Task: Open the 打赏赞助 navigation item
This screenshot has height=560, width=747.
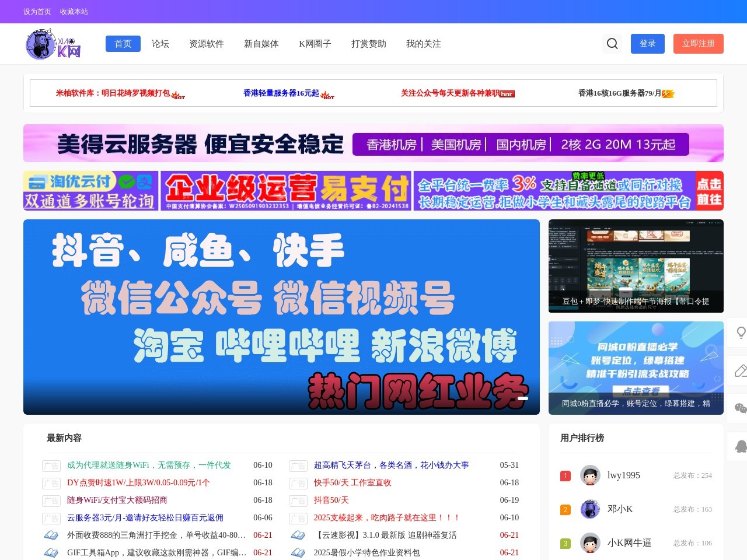Action: [x=369, y=44]
